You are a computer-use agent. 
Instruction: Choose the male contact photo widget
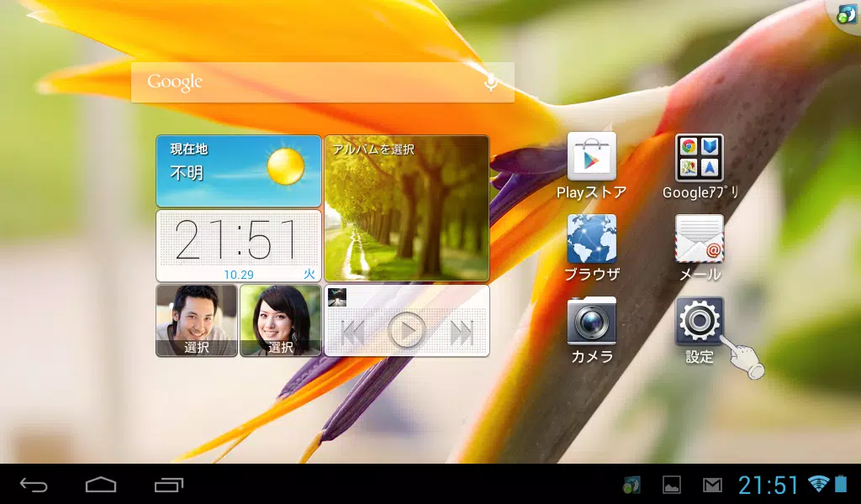click(197, 320)
